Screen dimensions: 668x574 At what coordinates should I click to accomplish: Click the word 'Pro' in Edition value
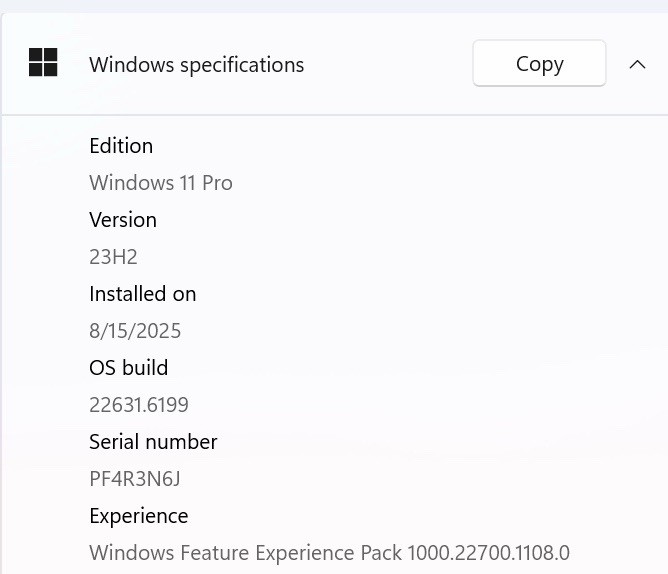(217, 183)
